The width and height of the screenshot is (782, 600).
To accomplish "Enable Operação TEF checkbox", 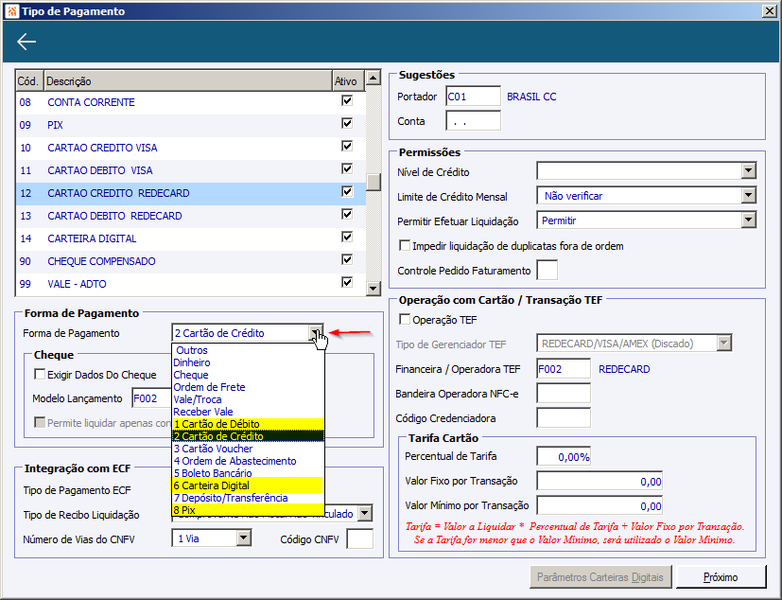I will click(405, 320).
